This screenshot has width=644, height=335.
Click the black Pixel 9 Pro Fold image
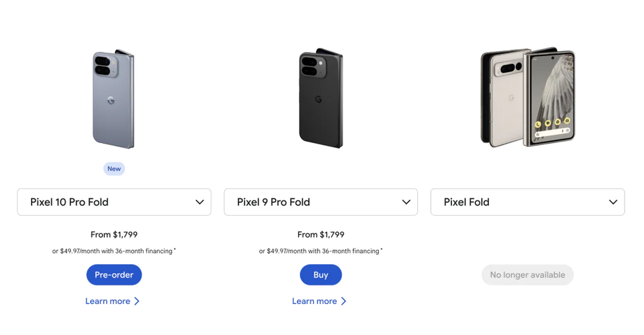(321, 99)
